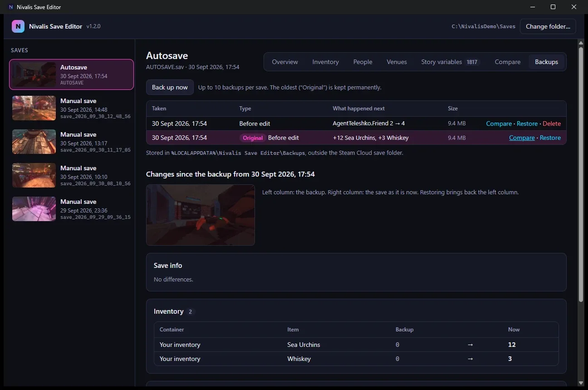Open the People tab
588x390 pixels.
pyautogui.click(x=363, y=62)
